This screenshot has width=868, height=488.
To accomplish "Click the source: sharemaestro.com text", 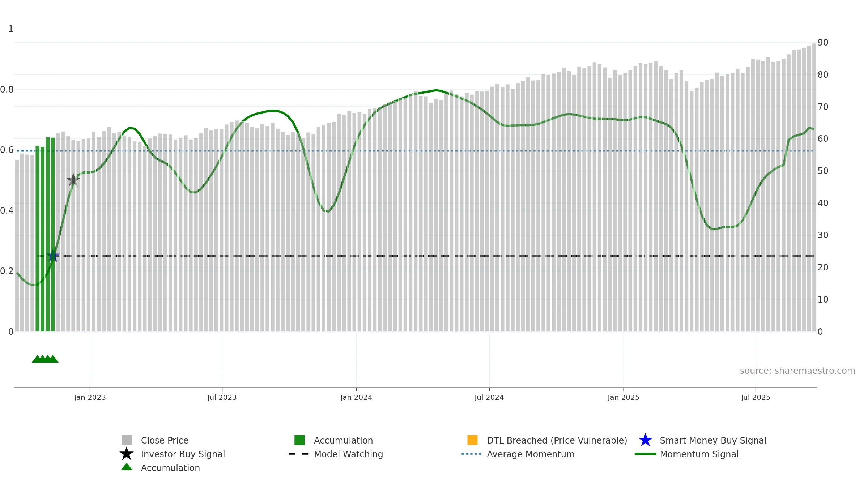I will click(797, 371).
